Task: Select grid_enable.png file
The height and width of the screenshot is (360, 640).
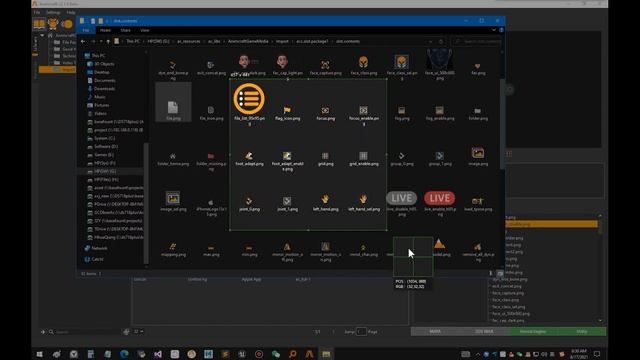Action: click(364, 159)
